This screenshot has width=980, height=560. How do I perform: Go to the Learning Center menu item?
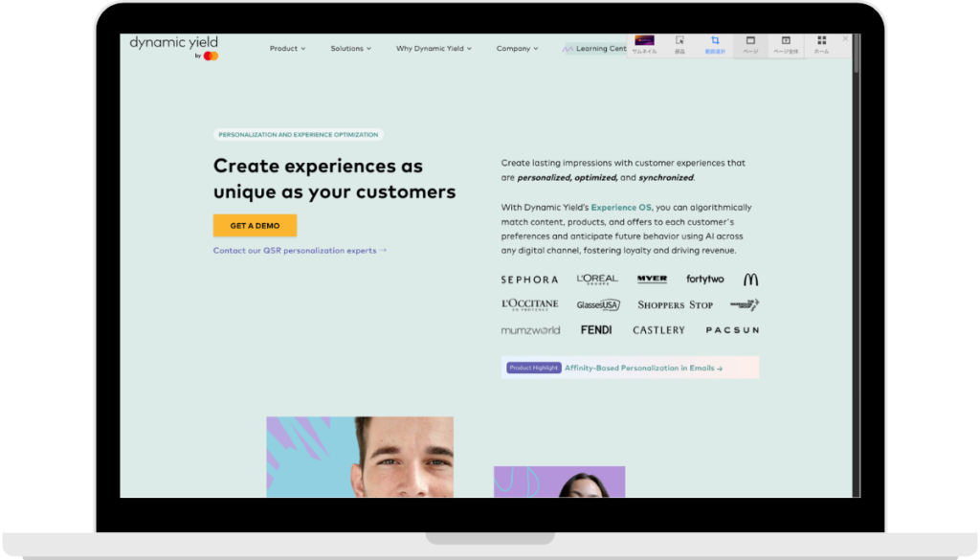594,48
